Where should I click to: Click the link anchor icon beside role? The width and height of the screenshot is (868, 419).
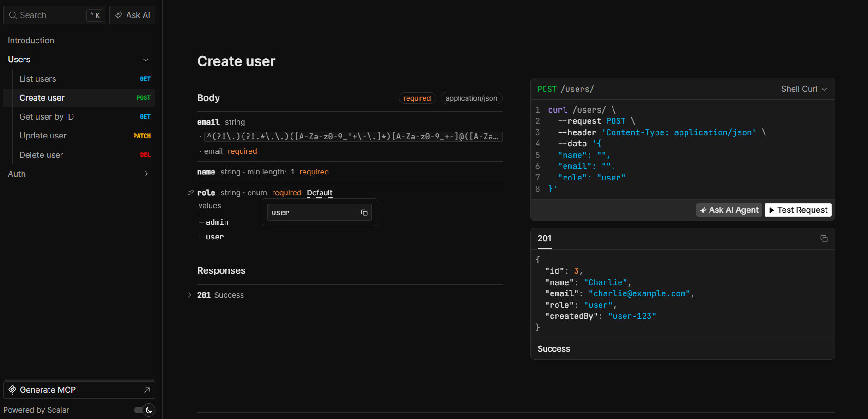coord(190,192)
